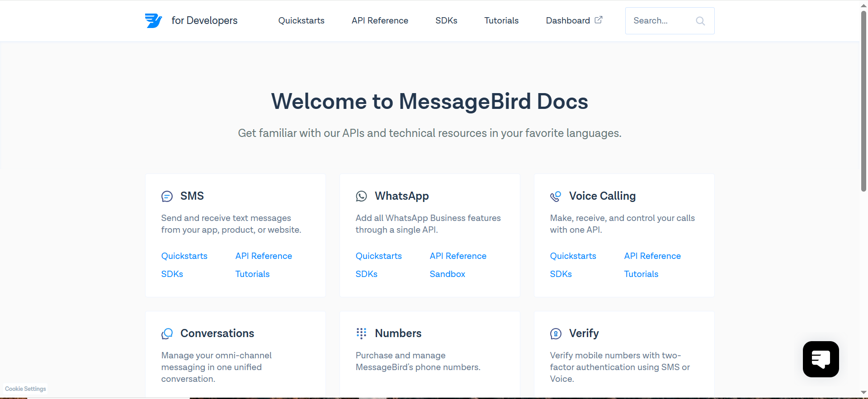The width and height of the screenshot is (868, 399).
Task: Open Voice Calling API Reference link
Action: (652, 256)
